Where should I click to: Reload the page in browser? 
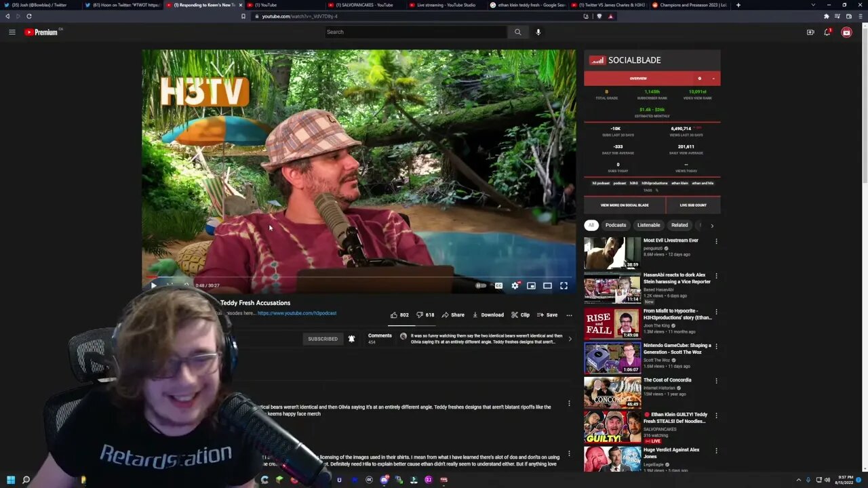point(28,16)
